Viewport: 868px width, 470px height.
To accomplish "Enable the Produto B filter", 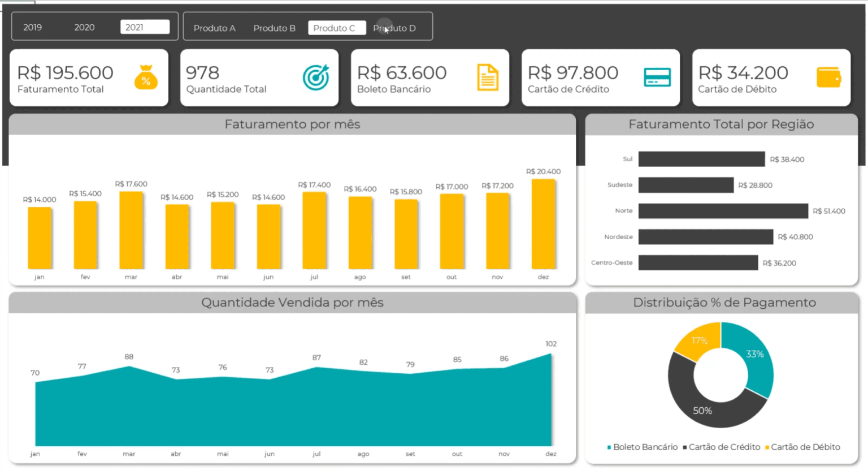I will (275, 28).
